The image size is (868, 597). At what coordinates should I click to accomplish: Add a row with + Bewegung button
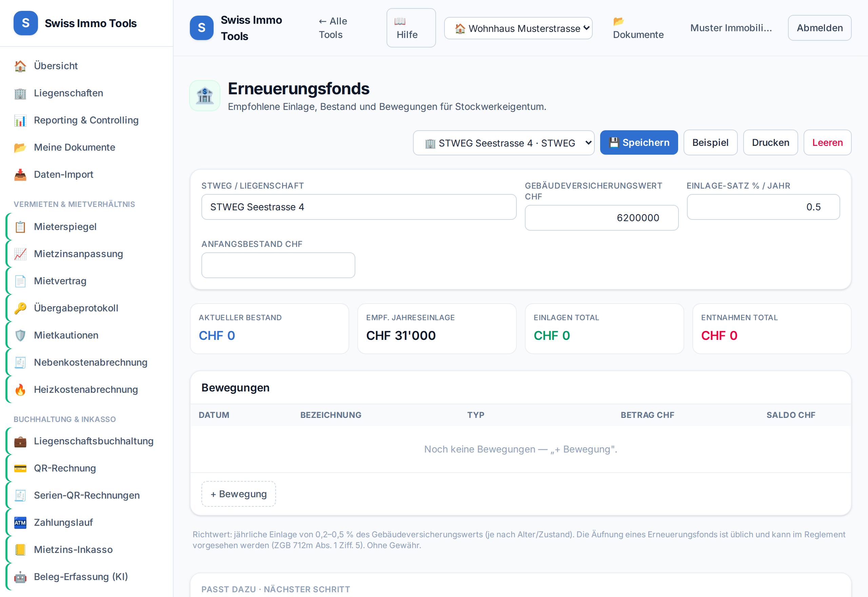[238, 494]
